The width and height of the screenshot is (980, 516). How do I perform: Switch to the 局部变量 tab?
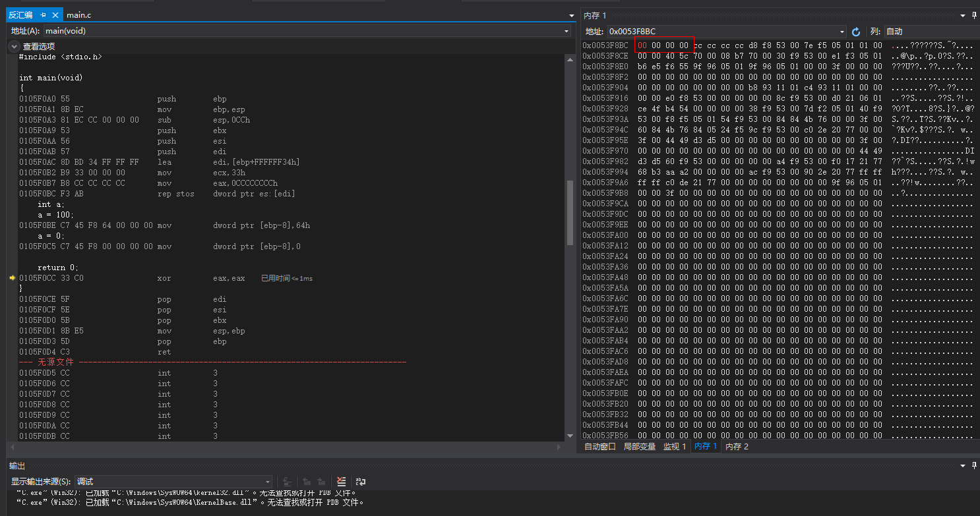(640, 446)
